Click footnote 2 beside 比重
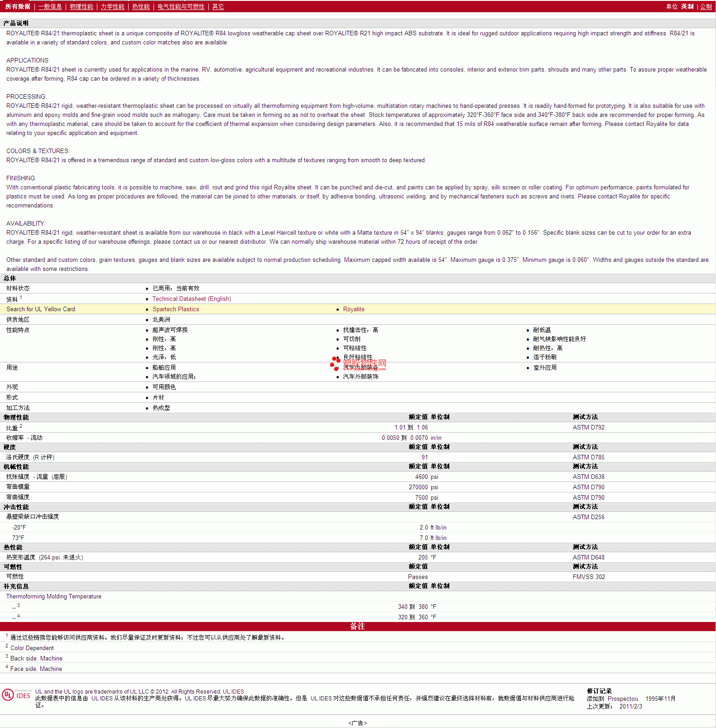This screenshot has width=716, height=728. (x=21, y=426)
